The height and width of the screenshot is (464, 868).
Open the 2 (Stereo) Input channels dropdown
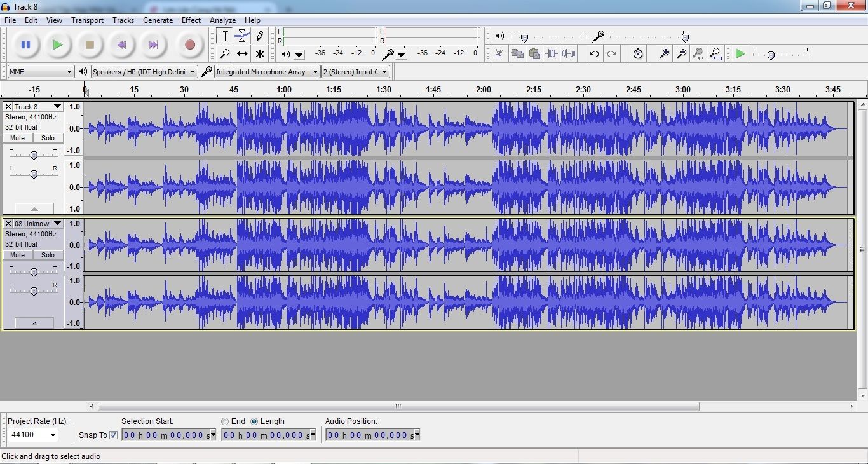(355, 72)
